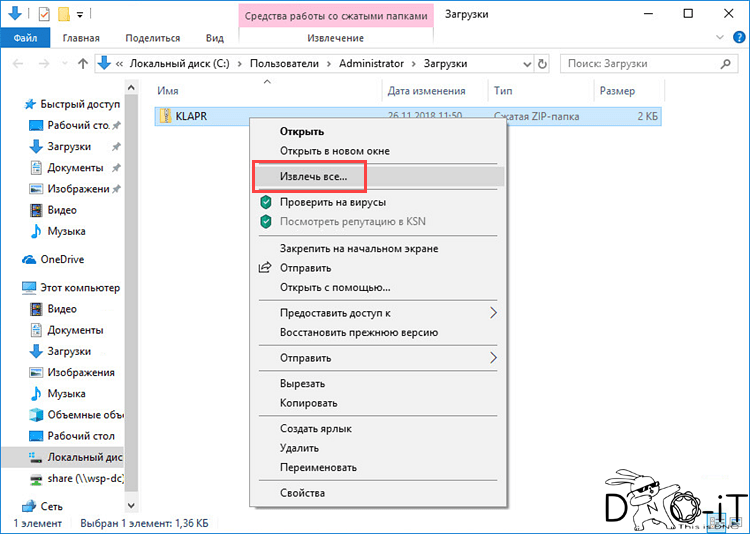Click the KLAPR zip folder icon
This screenshot has height=534, width=750.
click(x=164, y=116)
